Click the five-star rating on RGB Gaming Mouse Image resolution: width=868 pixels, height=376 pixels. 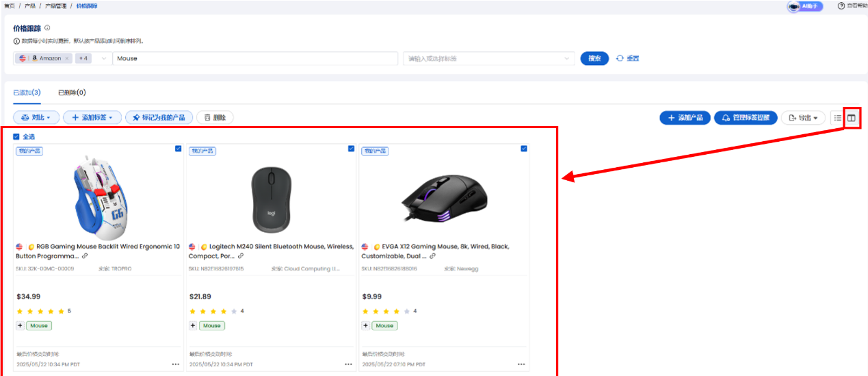40,312
